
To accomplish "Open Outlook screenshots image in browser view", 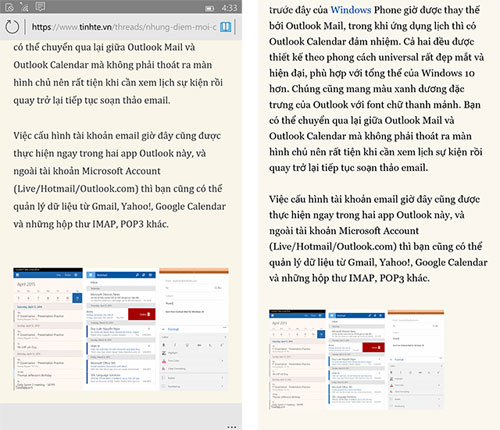I will 121,329.
